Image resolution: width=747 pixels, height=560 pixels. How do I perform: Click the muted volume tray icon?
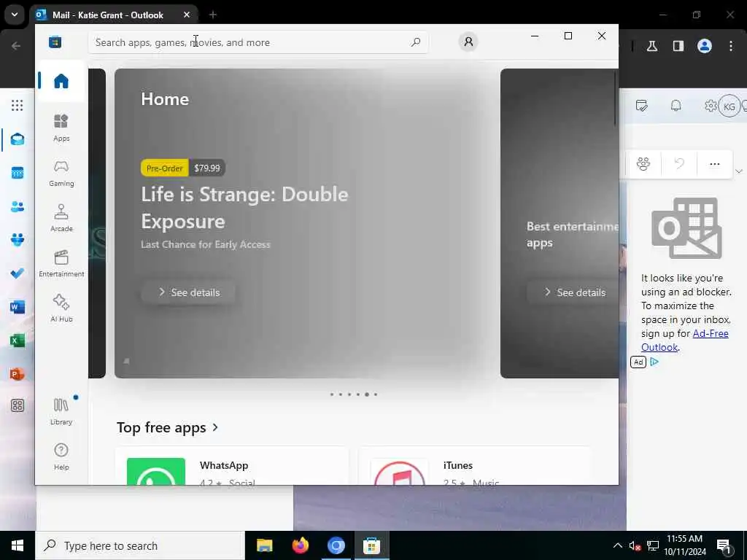635,545
